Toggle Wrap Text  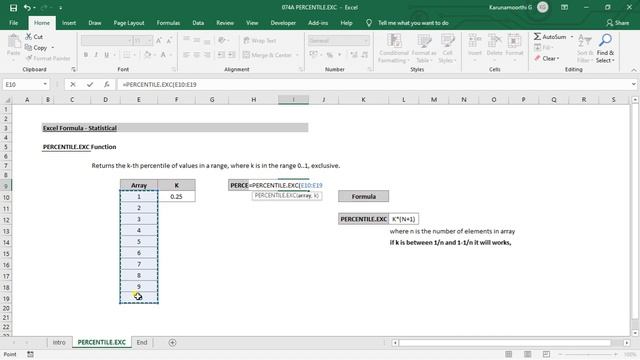[259, 40]
